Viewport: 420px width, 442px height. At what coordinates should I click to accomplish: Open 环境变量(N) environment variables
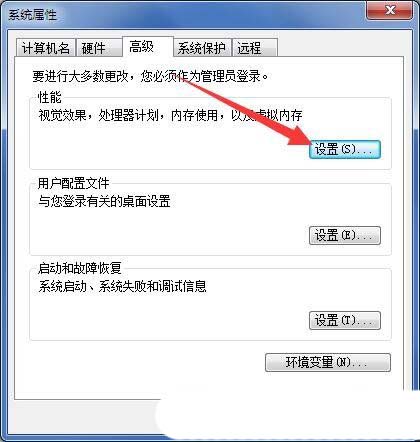point(328,362)
